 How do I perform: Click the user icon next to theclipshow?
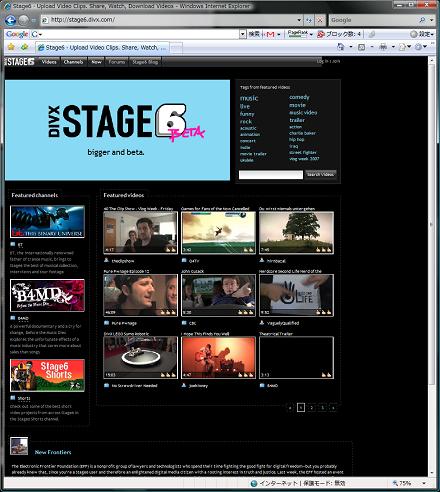click(106, 260)
